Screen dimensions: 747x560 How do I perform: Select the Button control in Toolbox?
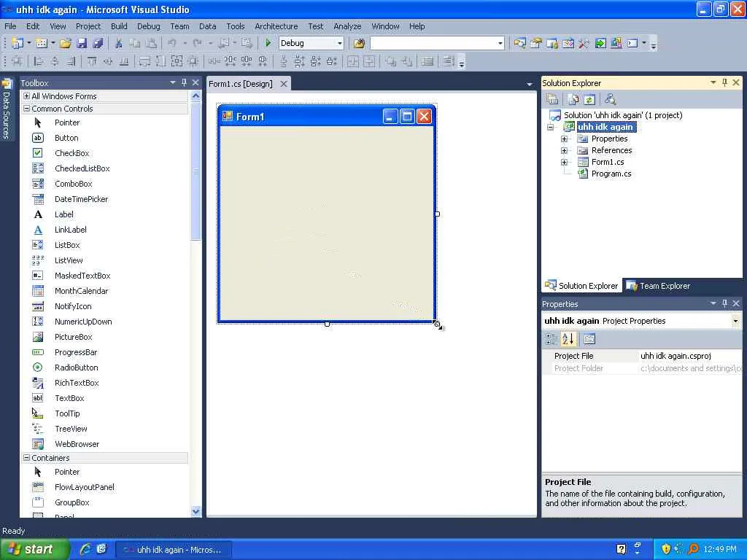click(66, 138)
